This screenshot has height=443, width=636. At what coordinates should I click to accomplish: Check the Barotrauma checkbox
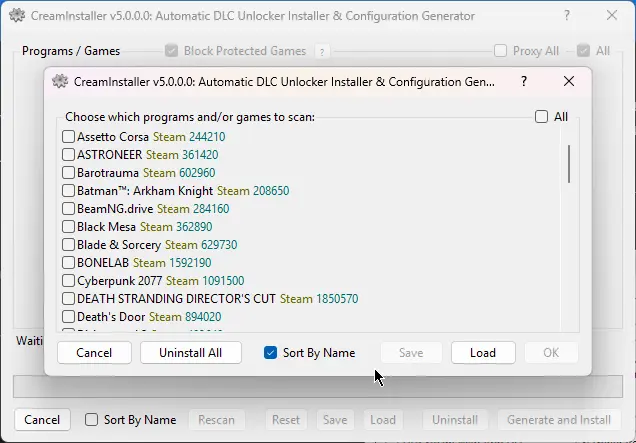pyautogui.click(x=68, y=173)
